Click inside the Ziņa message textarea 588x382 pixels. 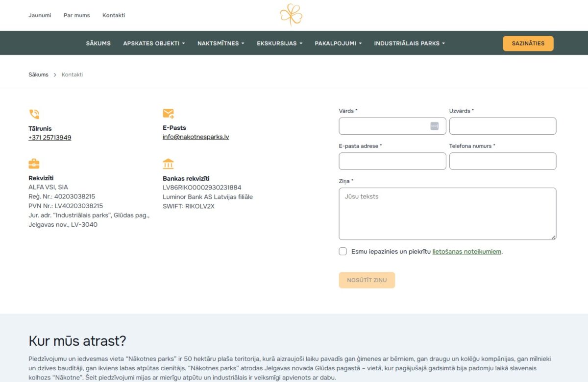tap(447, 213)
